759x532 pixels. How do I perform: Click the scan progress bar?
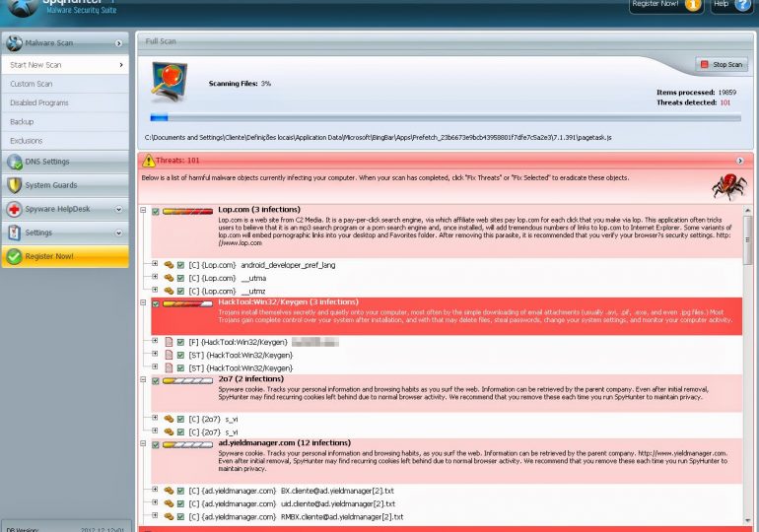[444, 118]
